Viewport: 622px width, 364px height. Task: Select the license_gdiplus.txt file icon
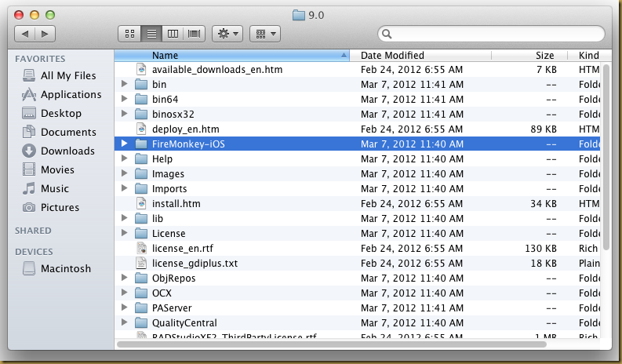[x=141, y=263]
